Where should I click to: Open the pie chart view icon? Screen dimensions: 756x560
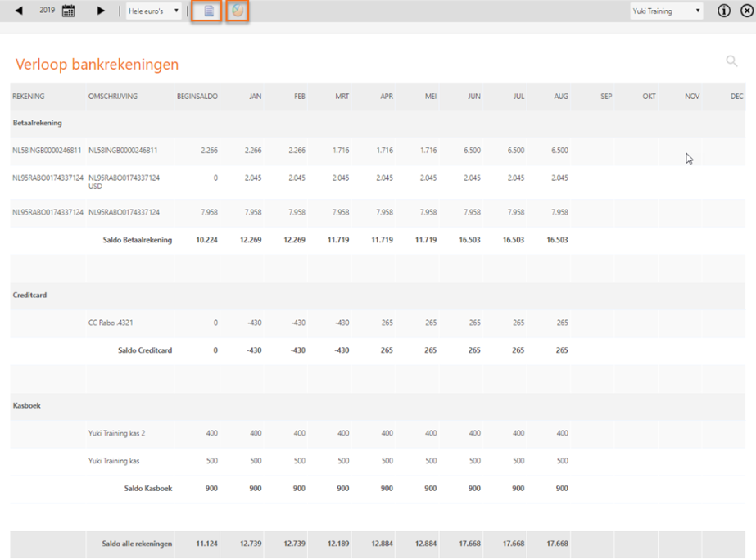click(238, 11)
